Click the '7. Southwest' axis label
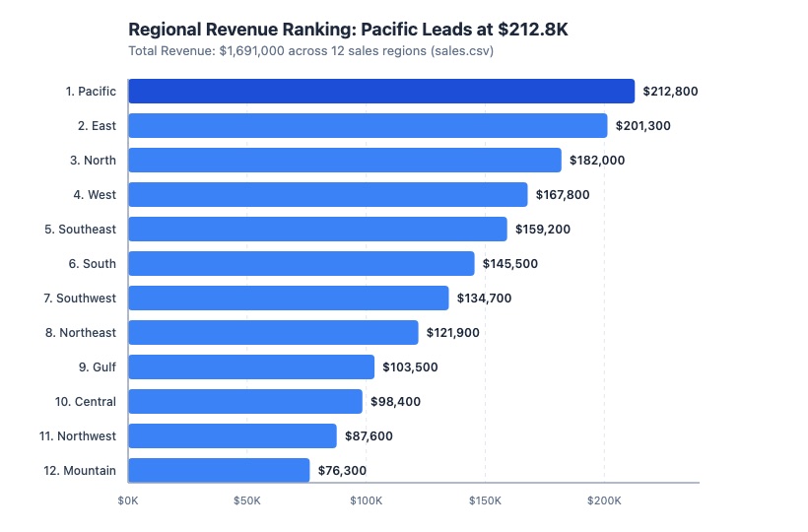Screen dimensions: 808x532 pos(80,299)
